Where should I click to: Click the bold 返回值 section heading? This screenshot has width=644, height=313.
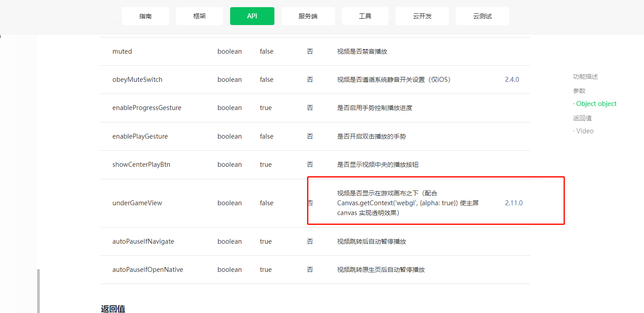point(113,309)
